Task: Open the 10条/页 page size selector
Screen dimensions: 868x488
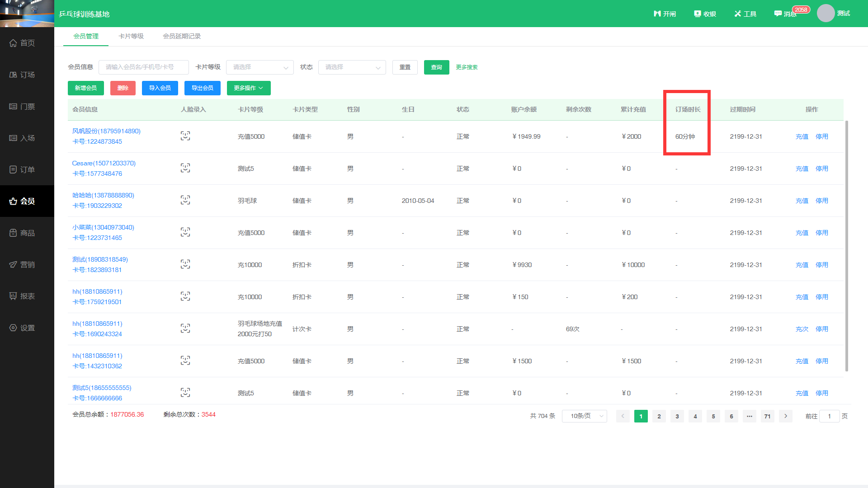Action: 584,416
